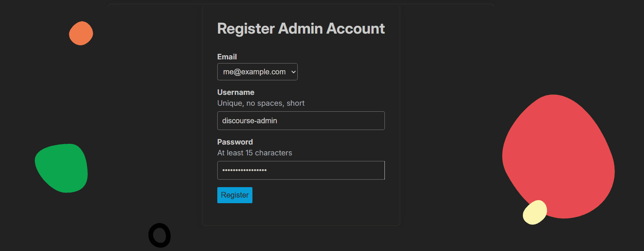Click the orange blob decoration
Screen dimensions: 644x251
pos(81,33)
